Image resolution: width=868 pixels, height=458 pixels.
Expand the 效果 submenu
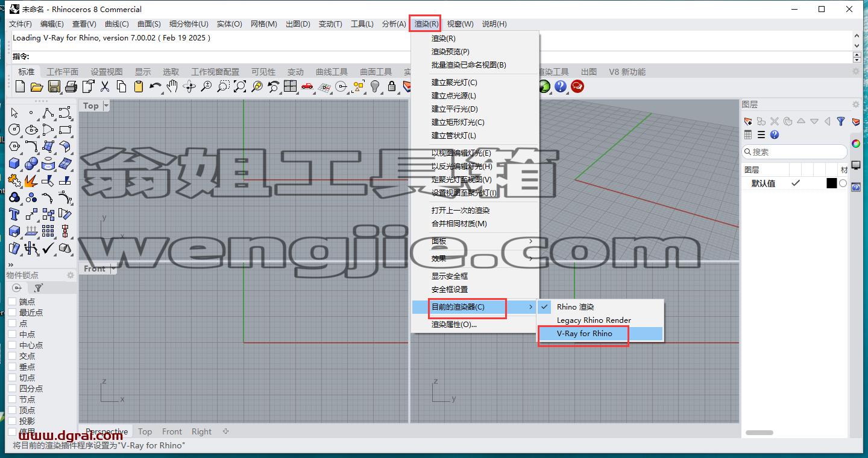click(x=475, y=258)
